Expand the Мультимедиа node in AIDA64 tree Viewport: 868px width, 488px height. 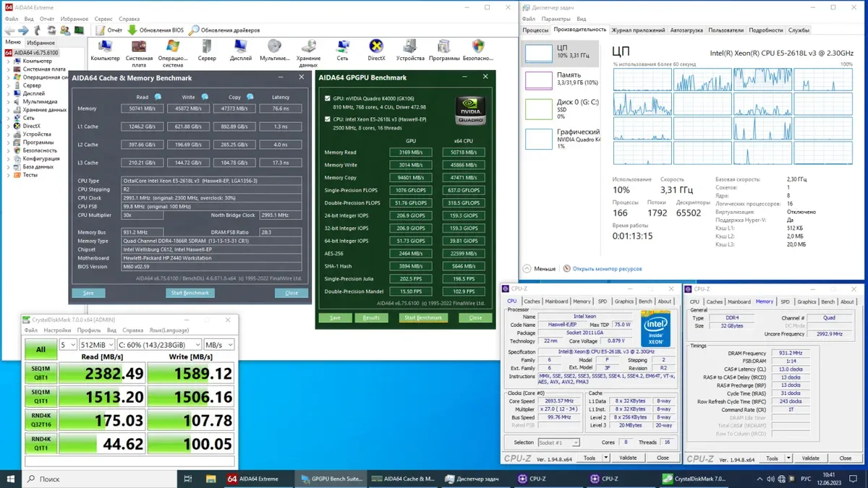[9, 102]
